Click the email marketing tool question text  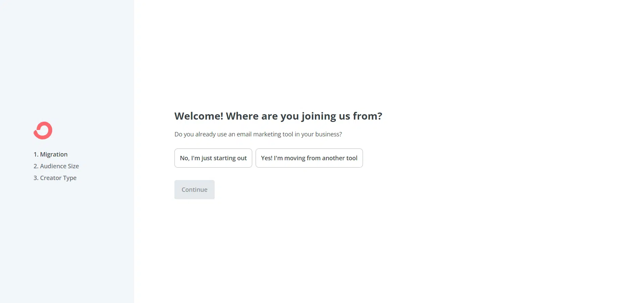tap(258, 134)
